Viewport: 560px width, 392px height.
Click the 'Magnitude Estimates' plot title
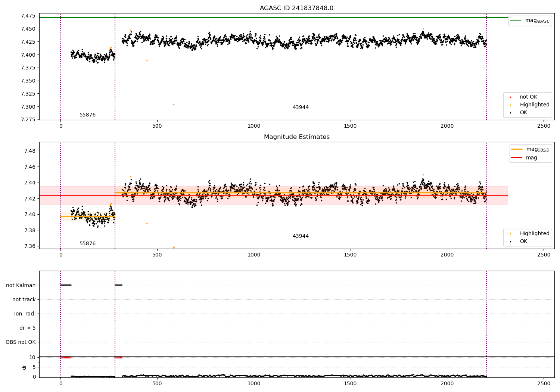click(296, 137)
